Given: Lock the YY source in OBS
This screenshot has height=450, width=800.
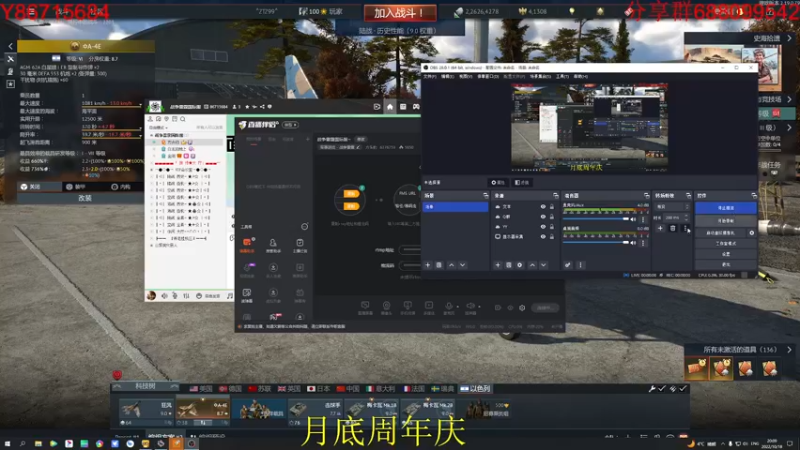Looking at the screenshot, I should [552, 227].
